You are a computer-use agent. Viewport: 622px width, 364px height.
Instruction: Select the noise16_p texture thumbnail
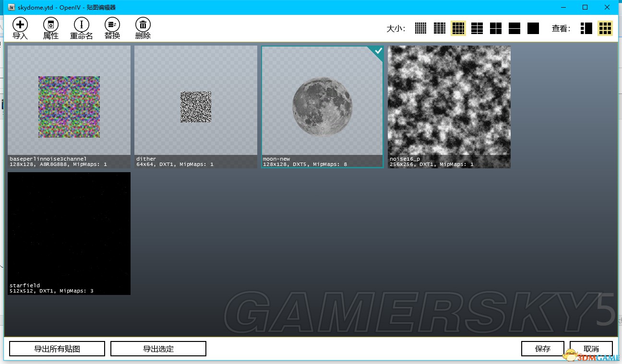tap(449, 107)
